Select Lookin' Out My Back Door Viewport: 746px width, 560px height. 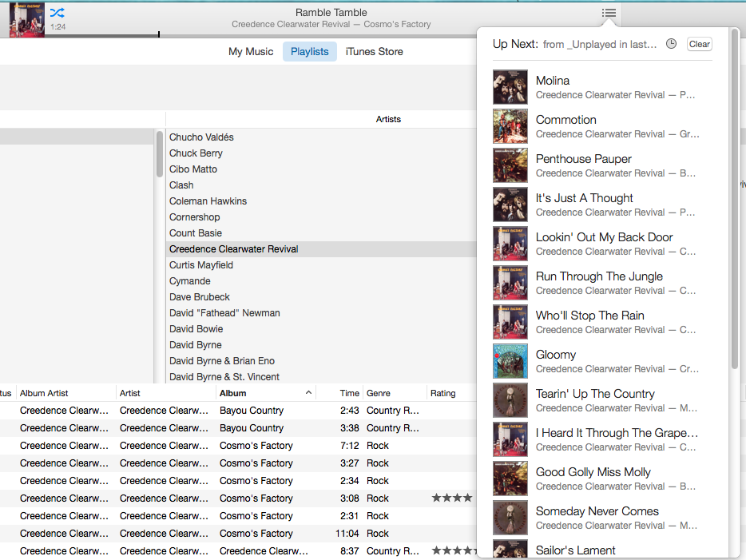pos(603,244)
